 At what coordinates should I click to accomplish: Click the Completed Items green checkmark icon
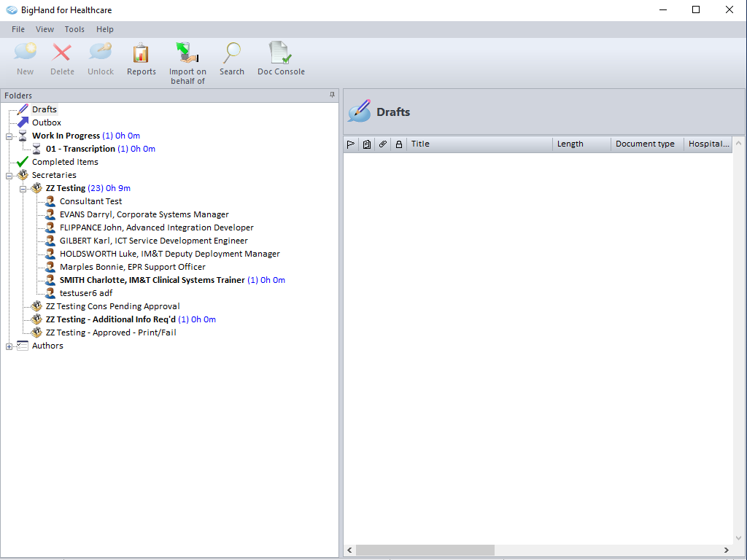pyautogui.click(x=23, y=162)
